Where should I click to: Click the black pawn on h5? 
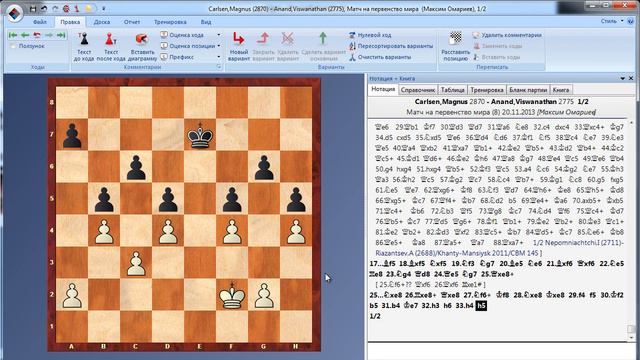[296, 199]
